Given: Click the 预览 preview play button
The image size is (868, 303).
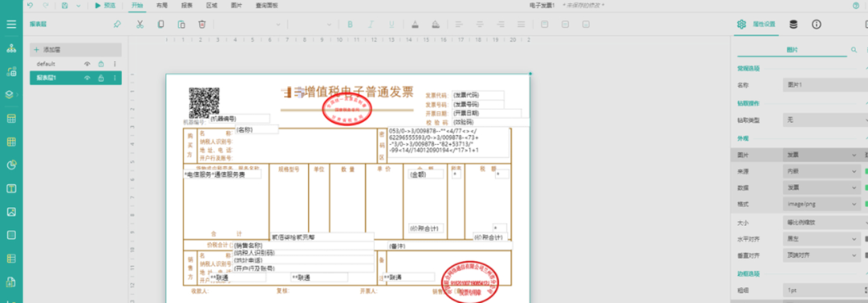Looking at the screenshot, I should coord(105,5).
